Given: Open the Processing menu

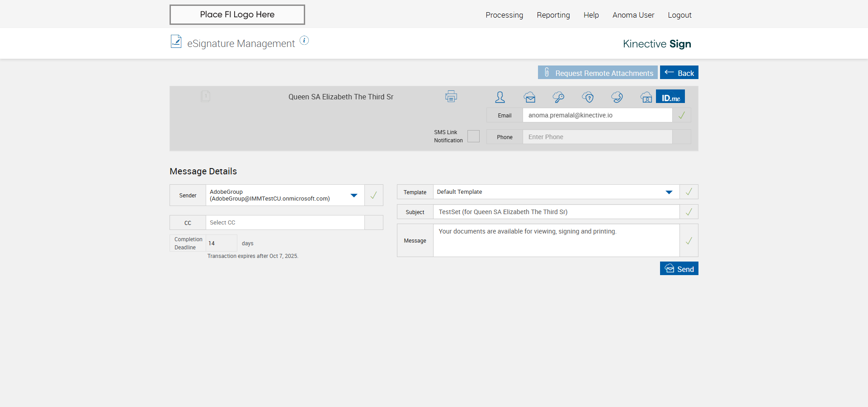Looking at the screenshot, I should click(504, 15).
